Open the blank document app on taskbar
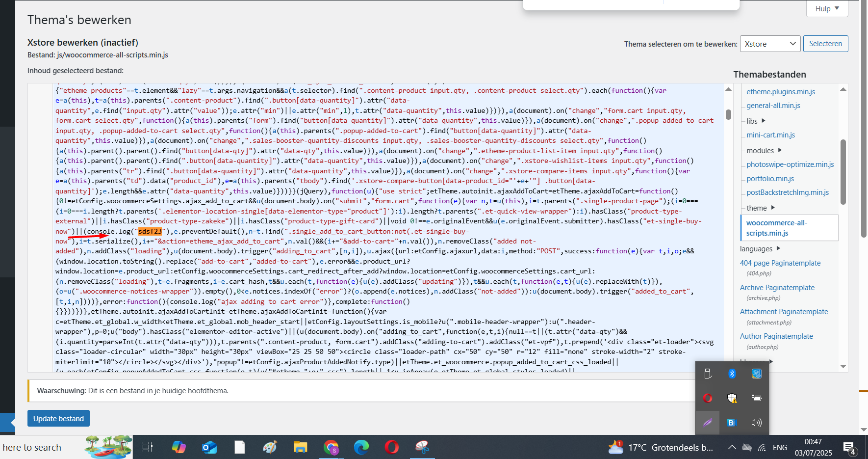Viewport: 868px width, 459px height. click(240, 447)
